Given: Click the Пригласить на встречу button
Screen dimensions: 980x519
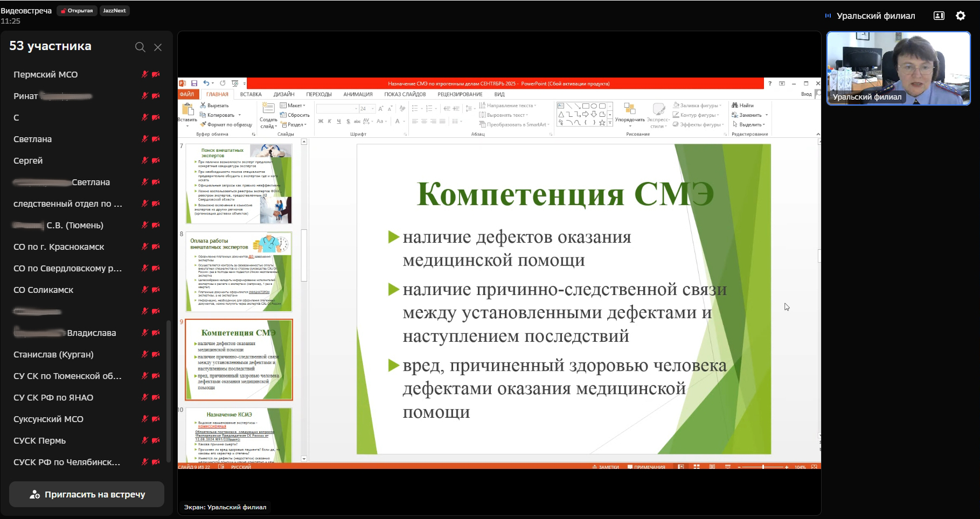Looking at the screenshot, I should point(87,494).
